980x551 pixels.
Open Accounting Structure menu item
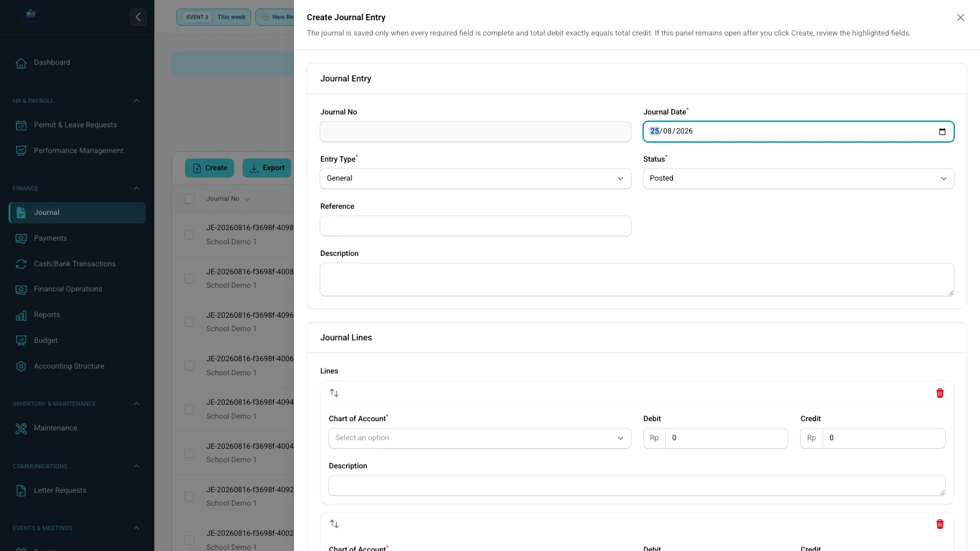click(x=77, y=366)
